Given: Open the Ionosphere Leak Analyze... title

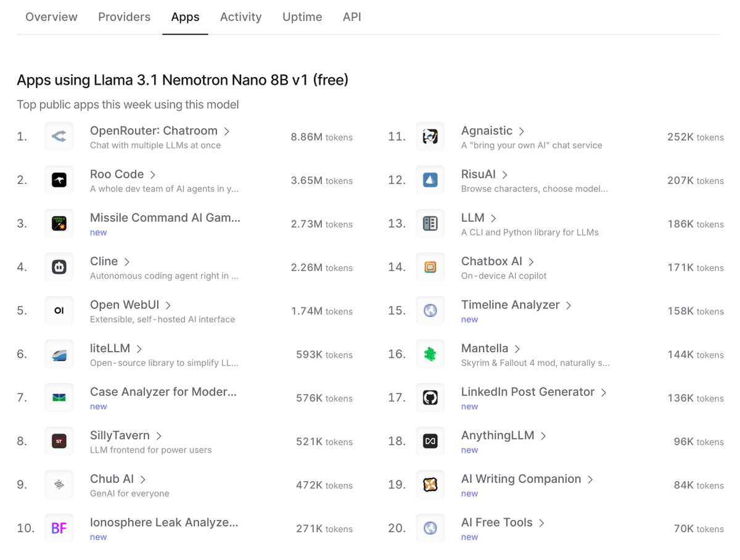Looking at the screenshot, I should tap(164, 522).
